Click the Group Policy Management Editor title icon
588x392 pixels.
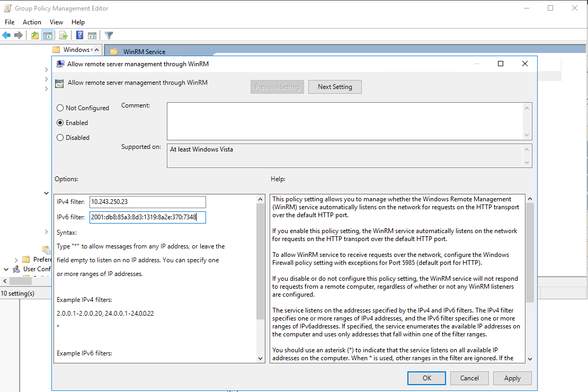(x=7, y=8)
